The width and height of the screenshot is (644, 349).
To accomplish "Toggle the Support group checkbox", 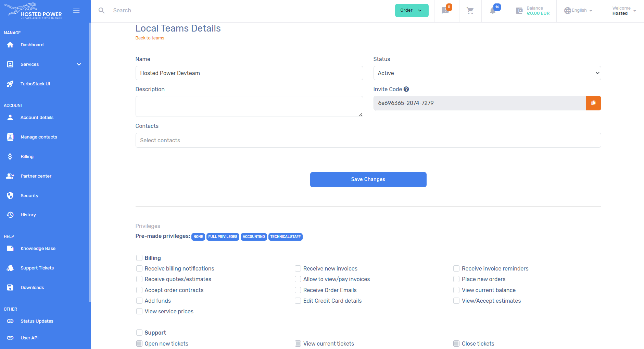I will [139, 333].
